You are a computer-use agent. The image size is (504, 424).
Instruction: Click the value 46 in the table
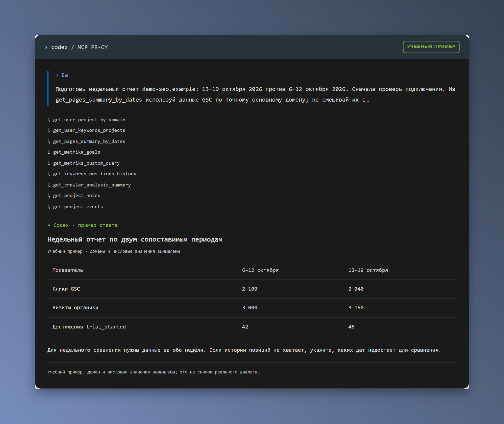[x=351, y=327]
